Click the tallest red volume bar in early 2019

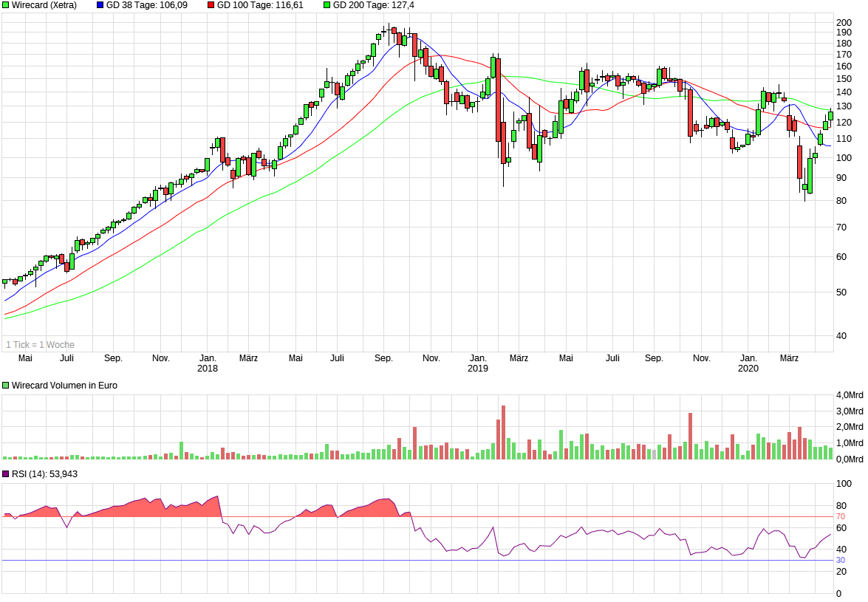pos(503,432)
